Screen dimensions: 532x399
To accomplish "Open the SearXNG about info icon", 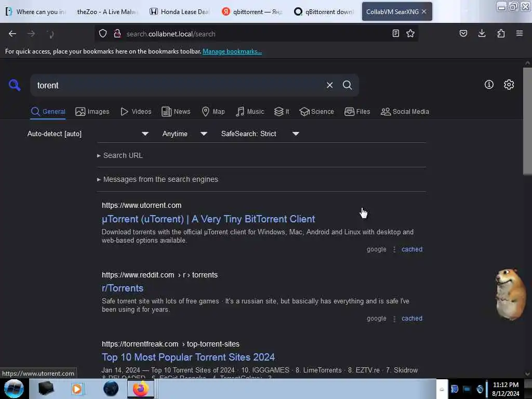I will click(489, 85).
